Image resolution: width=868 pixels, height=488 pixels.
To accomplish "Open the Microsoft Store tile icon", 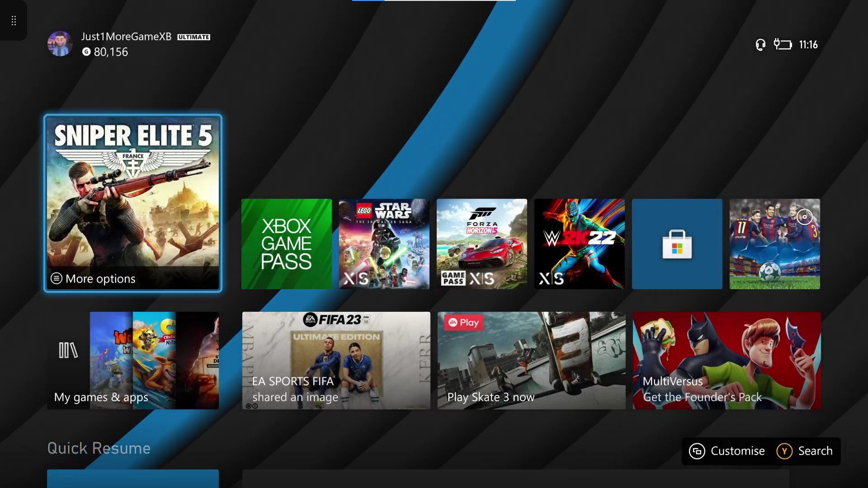I will point(677,244).
